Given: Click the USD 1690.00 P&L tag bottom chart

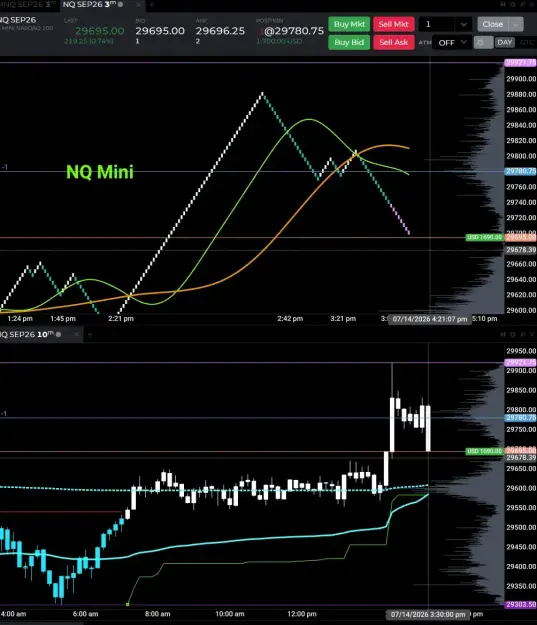Looking at the screenshot, I should click(x=484, y=451).
